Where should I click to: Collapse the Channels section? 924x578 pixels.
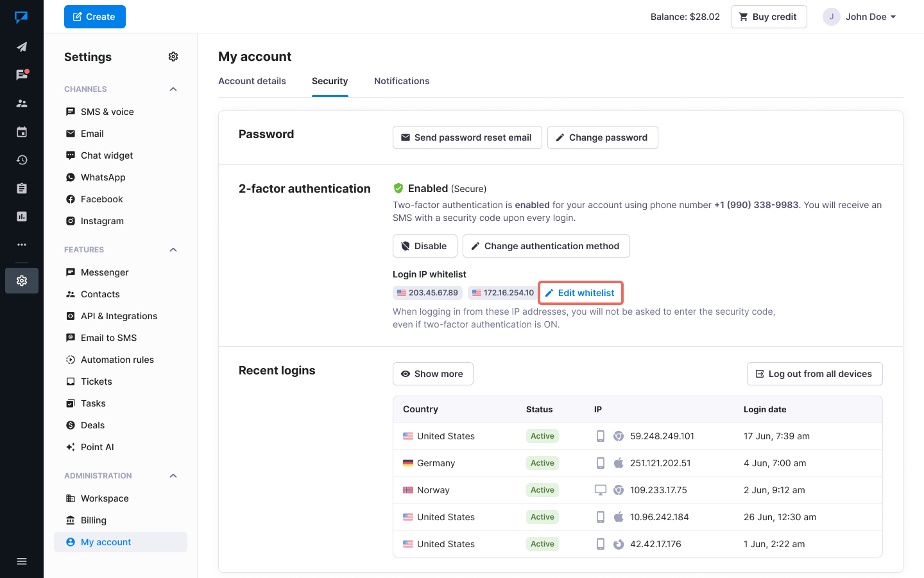(x=173, y=89)
